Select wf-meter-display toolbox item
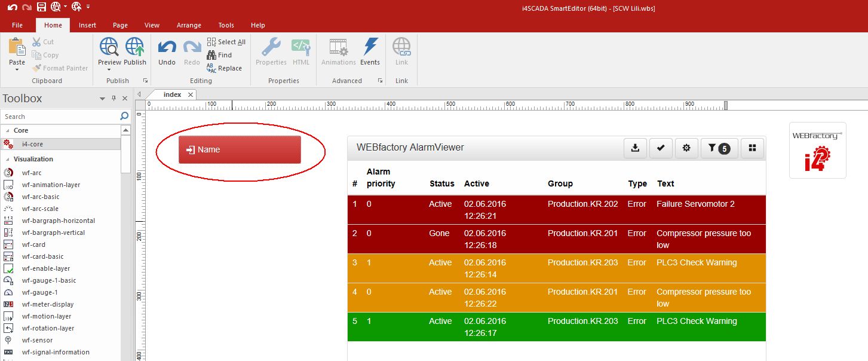This screenshot has width=868, height=361. (61, 304)
